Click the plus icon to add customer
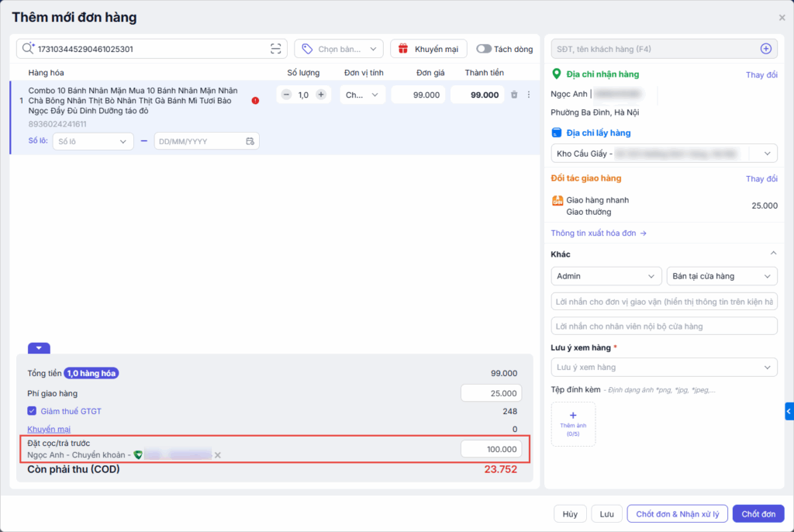 [765, 49]
